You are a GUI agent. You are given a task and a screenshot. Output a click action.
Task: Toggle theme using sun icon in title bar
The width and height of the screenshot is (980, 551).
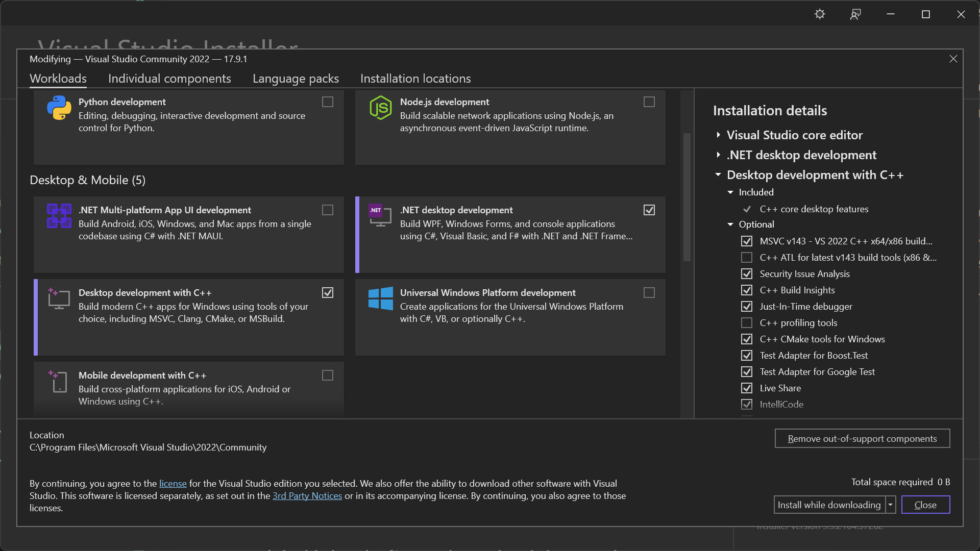(820, 14)
